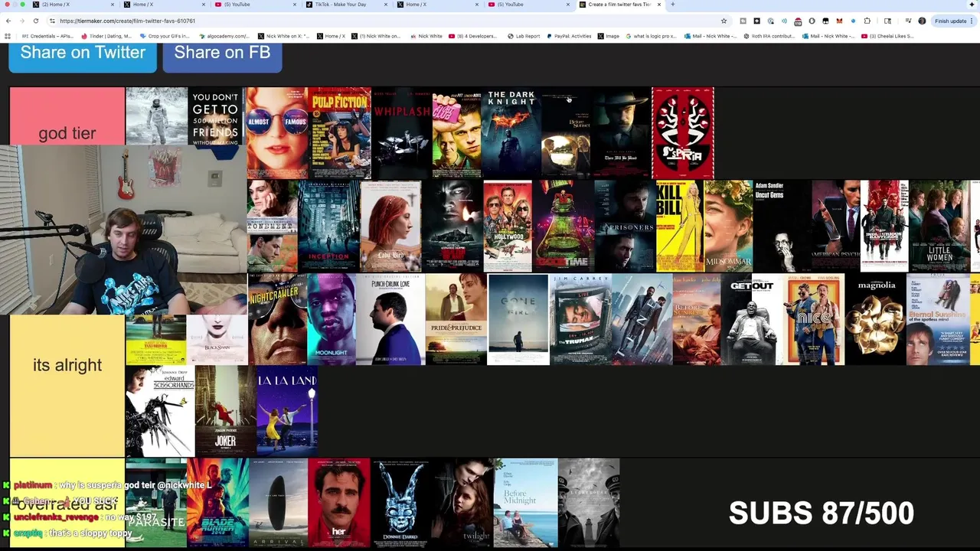
Task: Click Share on Twitter button
Action: 83,54
